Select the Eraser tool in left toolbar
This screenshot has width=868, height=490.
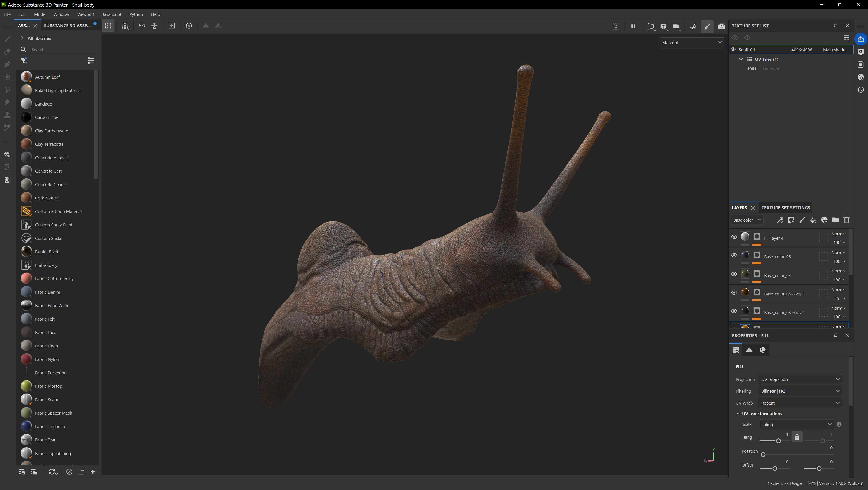pyautogui.click(x=7, y=52)
